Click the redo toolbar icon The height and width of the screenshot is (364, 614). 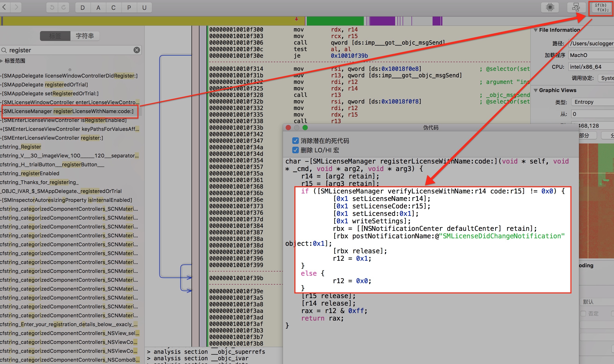tap(64, 7)
